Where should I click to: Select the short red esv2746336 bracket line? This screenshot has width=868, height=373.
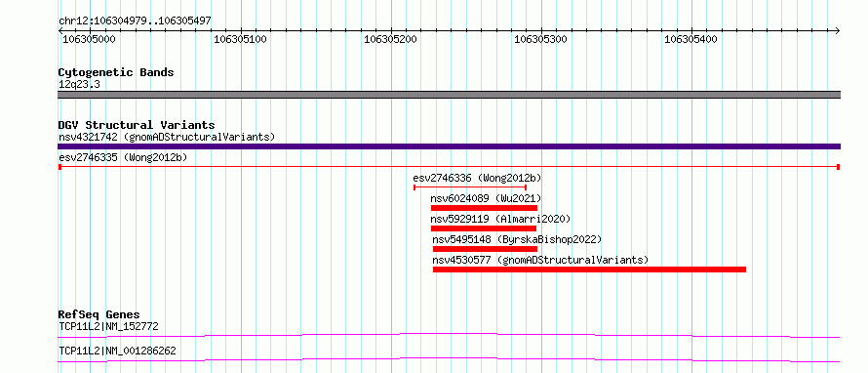(x=469, y=187)
